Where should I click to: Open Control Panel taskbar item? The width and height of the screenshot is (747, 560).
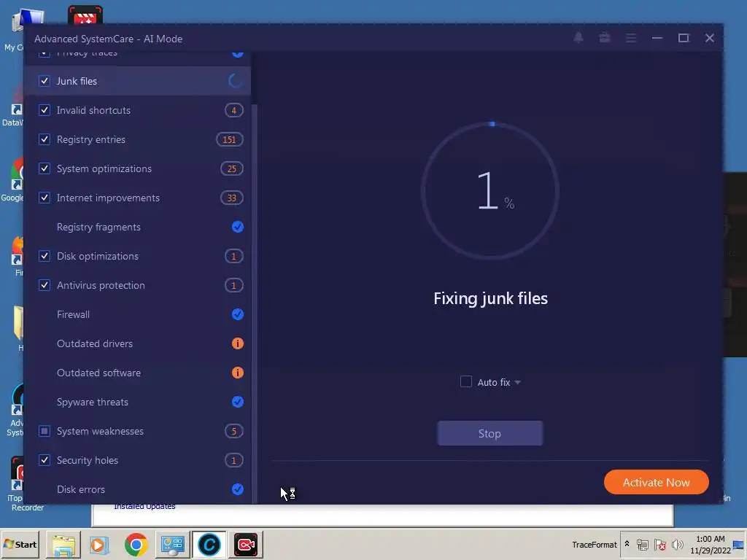click(172, 545)
